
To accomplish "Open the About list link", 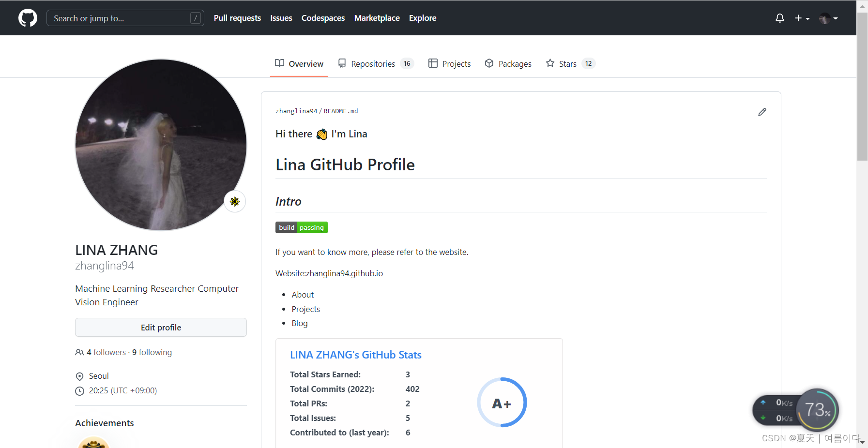I will tap(303, 295).
